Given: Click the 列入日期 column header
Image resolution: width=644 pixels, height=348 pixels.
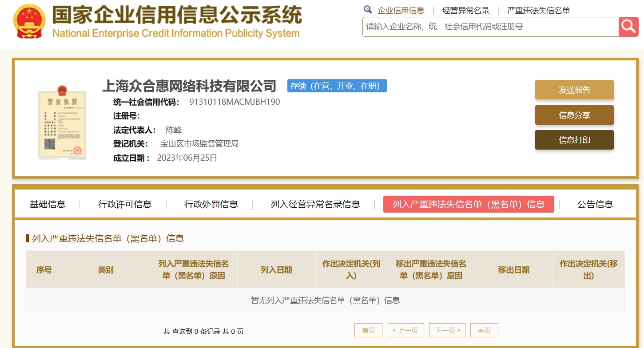Looking at the screenshot, I should (276, 269).
